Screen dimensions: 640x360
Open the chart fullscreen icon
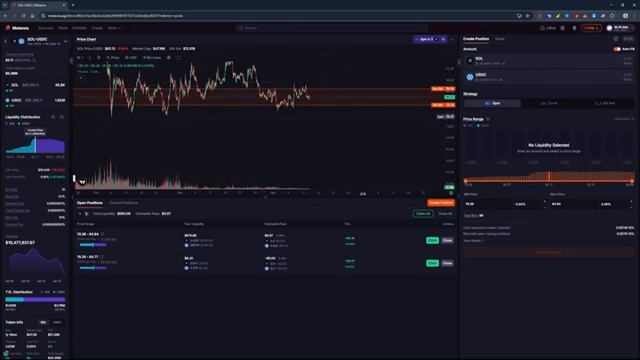click(179, 58)
